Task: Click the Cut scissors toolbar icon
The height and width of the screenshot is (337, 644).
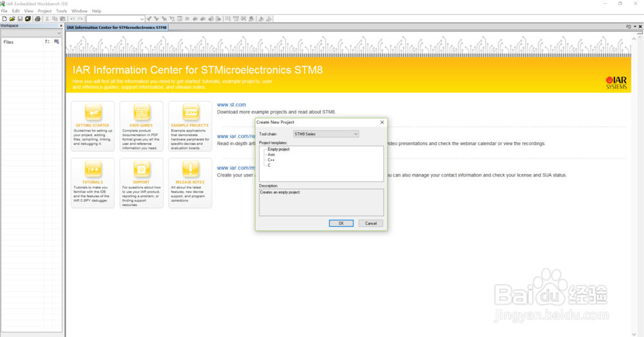Action: [x=47, y=19]
